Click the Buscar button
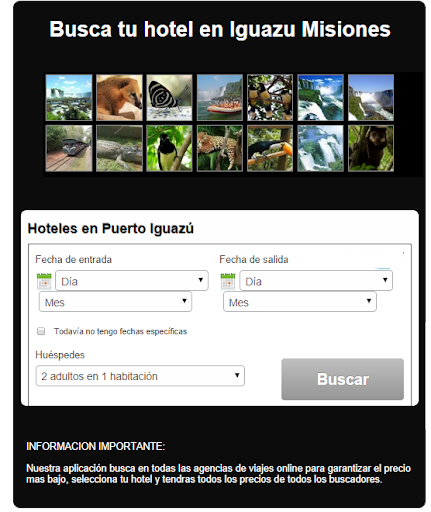 (343, 379)
